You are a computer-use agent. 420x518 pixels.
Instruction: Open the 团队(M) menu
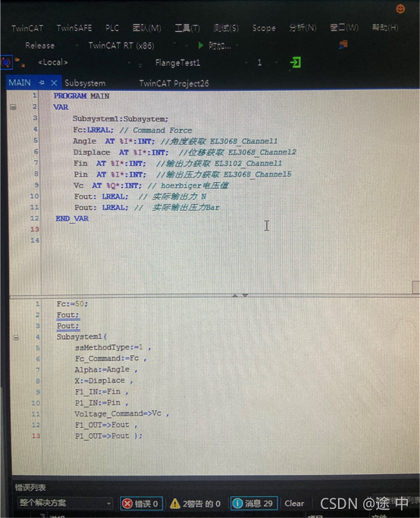point(146,28)
